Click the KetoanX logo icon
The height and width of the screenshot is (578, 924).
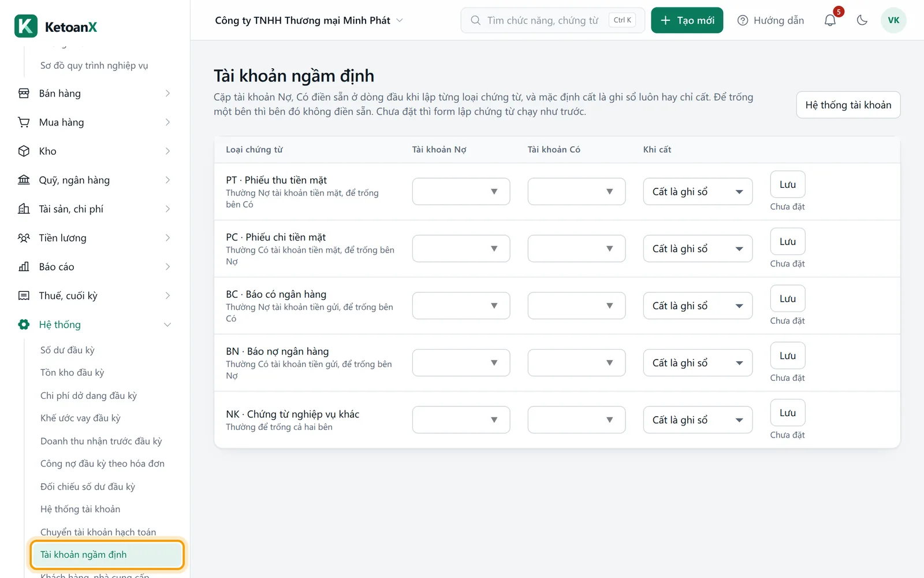click(26, 26)
